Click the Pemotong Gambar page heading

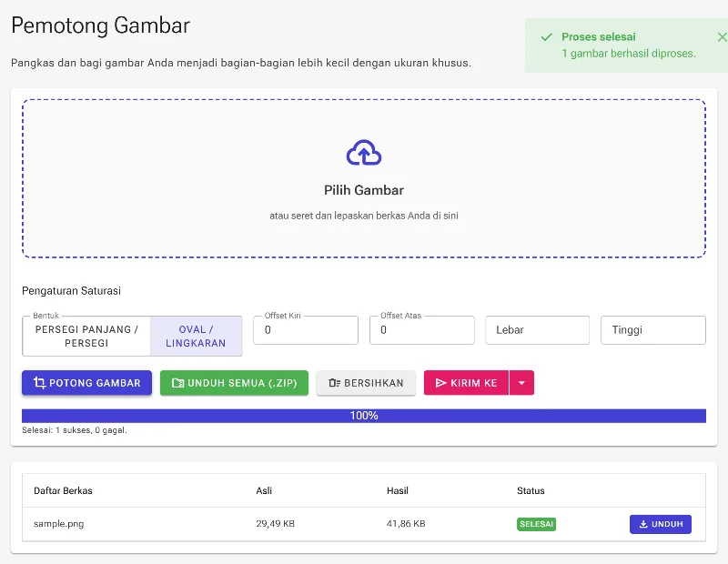[101, 25]
